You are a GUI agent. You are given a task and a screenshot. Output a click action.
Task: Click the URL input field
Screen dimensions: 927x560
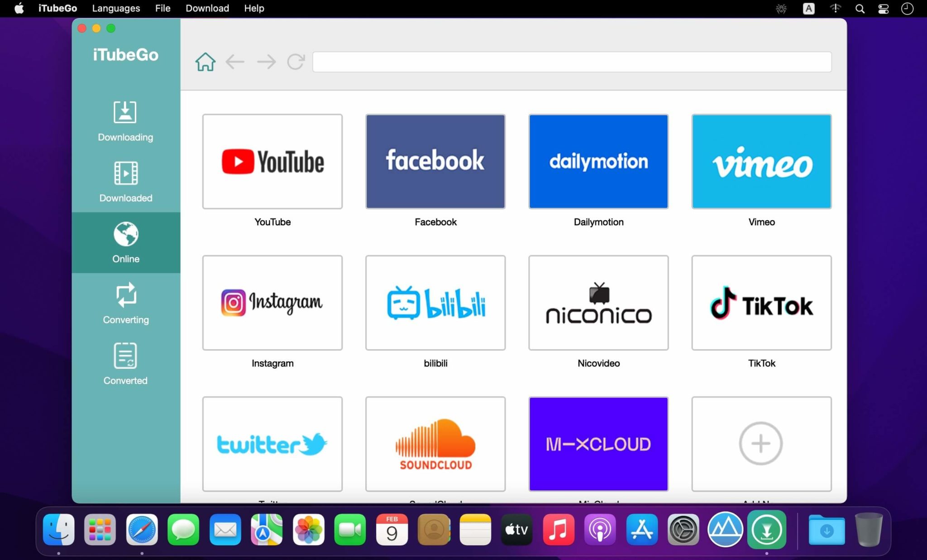tap(571, 61)
